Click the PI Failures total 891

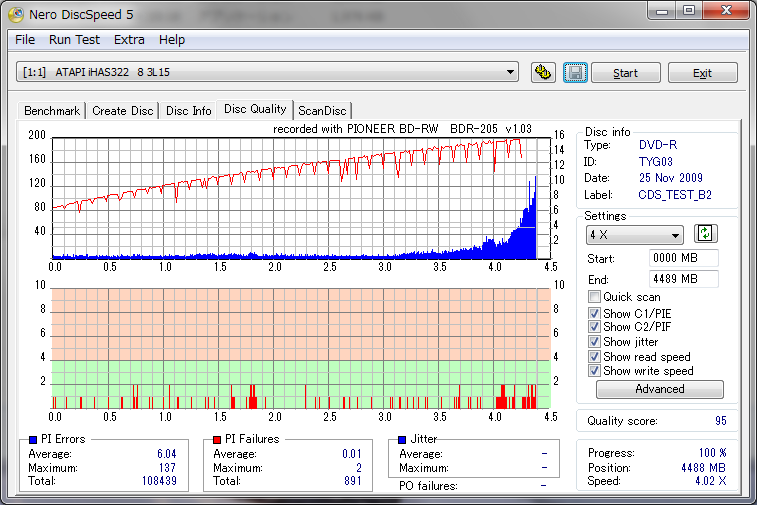(x=353, y=481)
